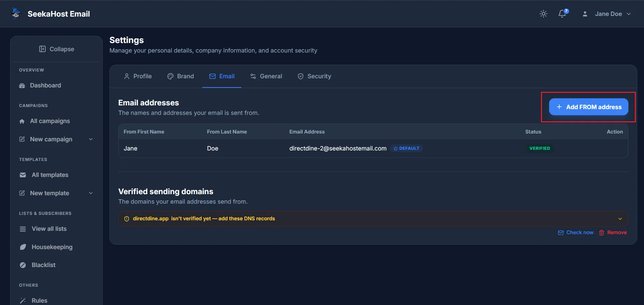Click the notification count badge showing 7

pyautogui.click(x=566, y=11)
